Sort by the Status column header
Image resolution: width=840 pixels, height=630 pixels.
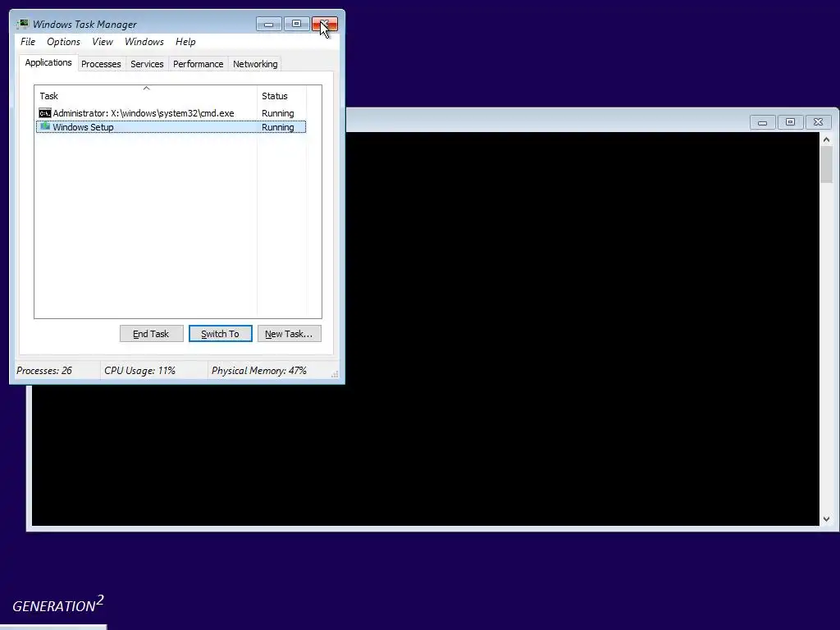(282, 95)
